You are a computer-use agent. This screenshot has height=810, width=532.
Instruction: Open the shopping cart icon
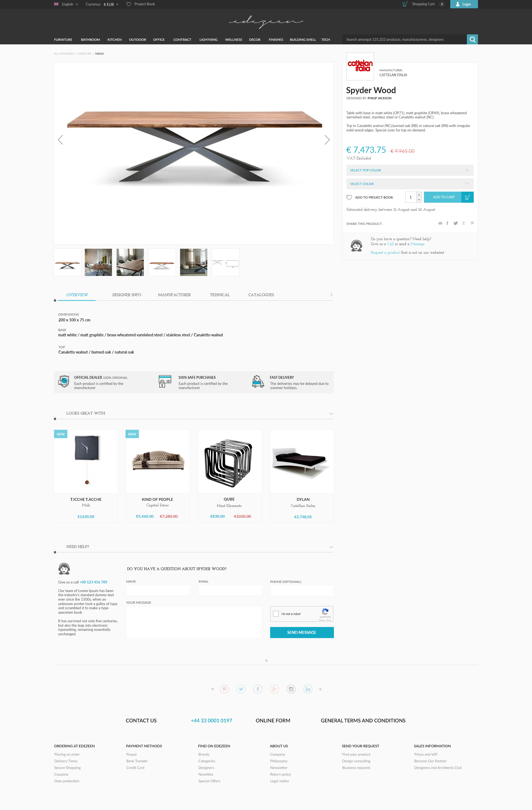click(x=405, y=4)
